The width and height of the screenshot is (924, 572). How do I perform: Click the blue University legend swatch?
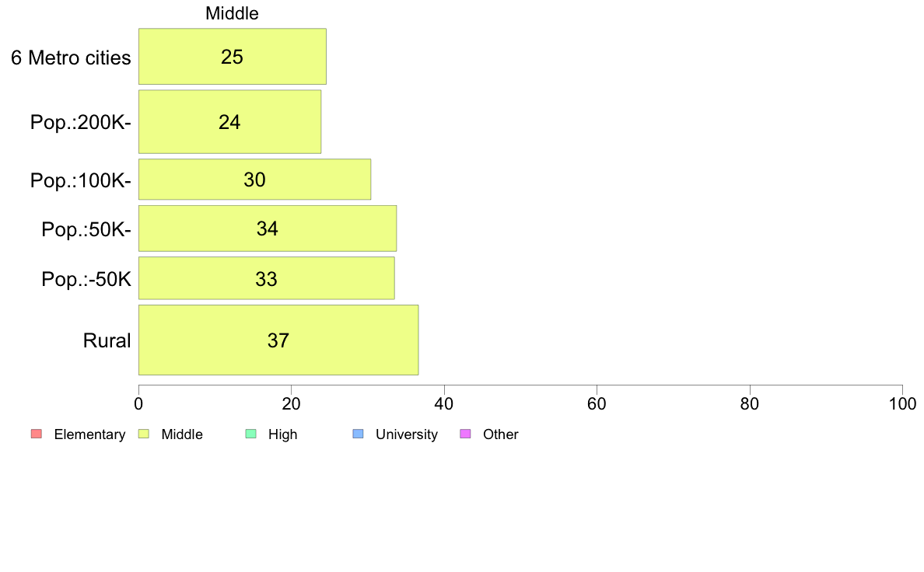[x=358, y=434]
